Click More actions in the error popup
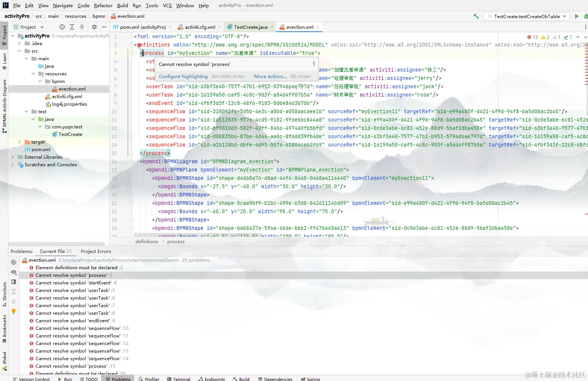The width and height of the screenshot is (588, 381). 270,76
